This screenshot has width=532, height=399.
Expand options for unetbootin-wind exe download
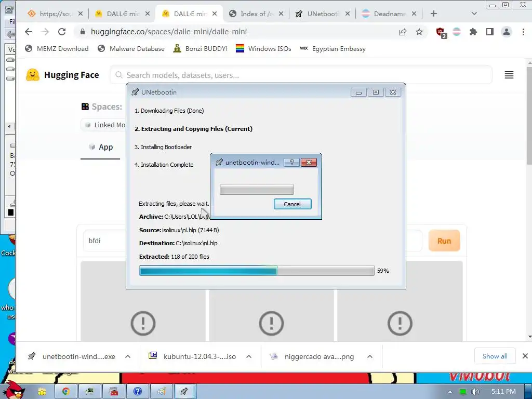tap(128, 356)
